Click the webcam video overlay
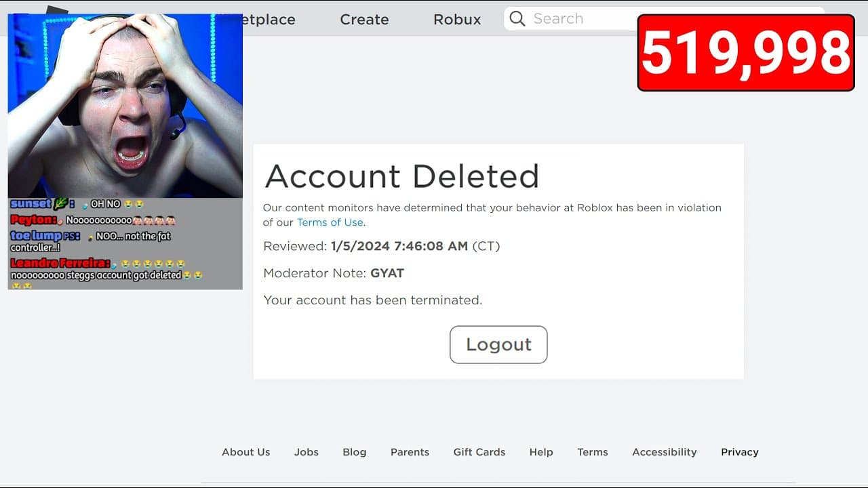The image size is (868, 488). pos(125,106)
